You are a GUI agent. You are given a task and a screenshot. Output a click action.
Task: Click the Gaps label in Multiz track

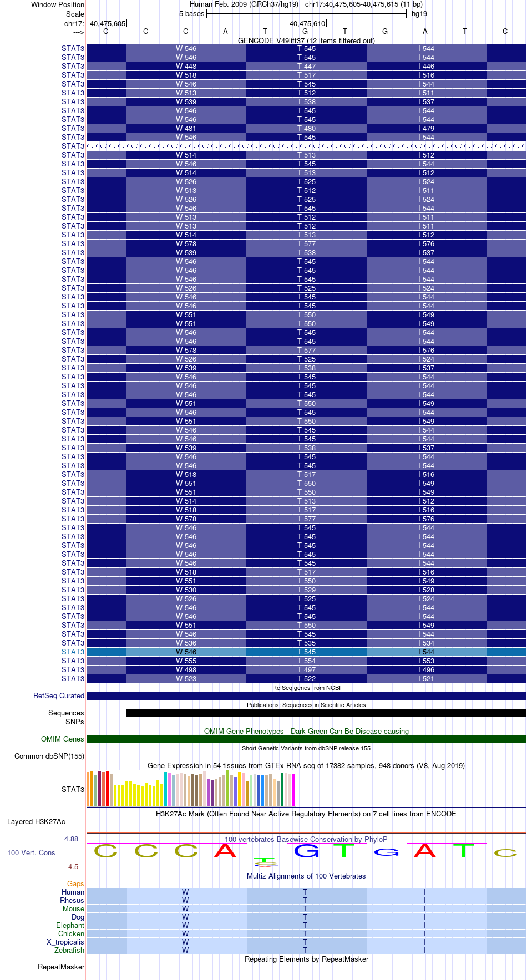75,883
